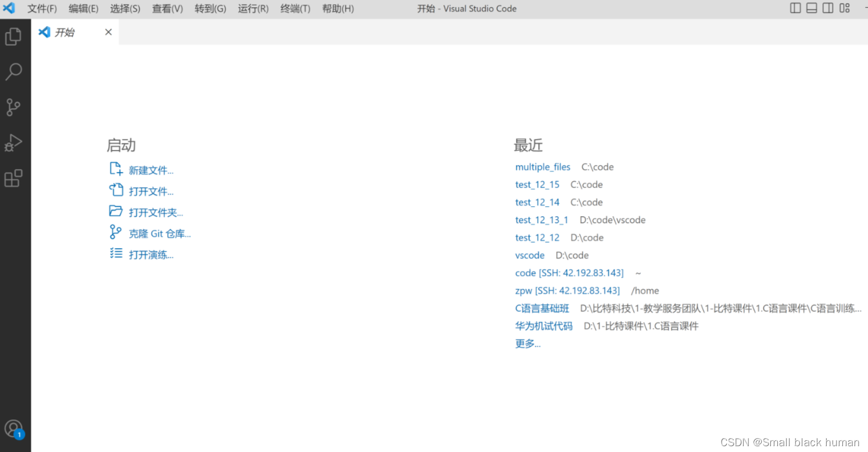This screenshot has width=868, height=452.
Task: Select the 开始 editor tab
Action: 75,32
